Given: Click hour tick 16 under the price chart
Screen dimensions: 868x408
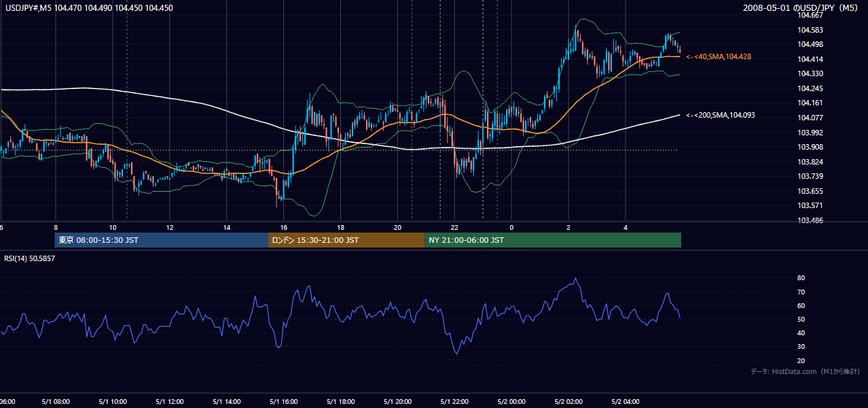Looking at the screenshot, I should [284, 227].
